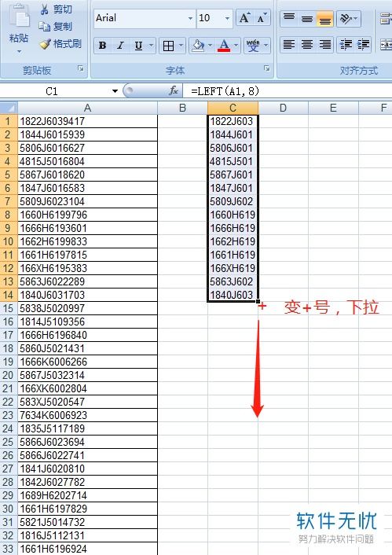This screenshot has width=392, height=555.
Task: Click the Copy icon in clipboard group
Action: pyautogui.click(x=44, y=26)
